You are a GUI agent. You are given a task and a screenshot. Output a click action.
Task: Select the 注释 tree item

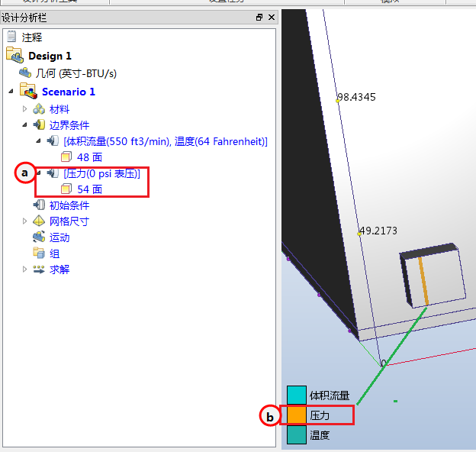(x=32, y=37)
